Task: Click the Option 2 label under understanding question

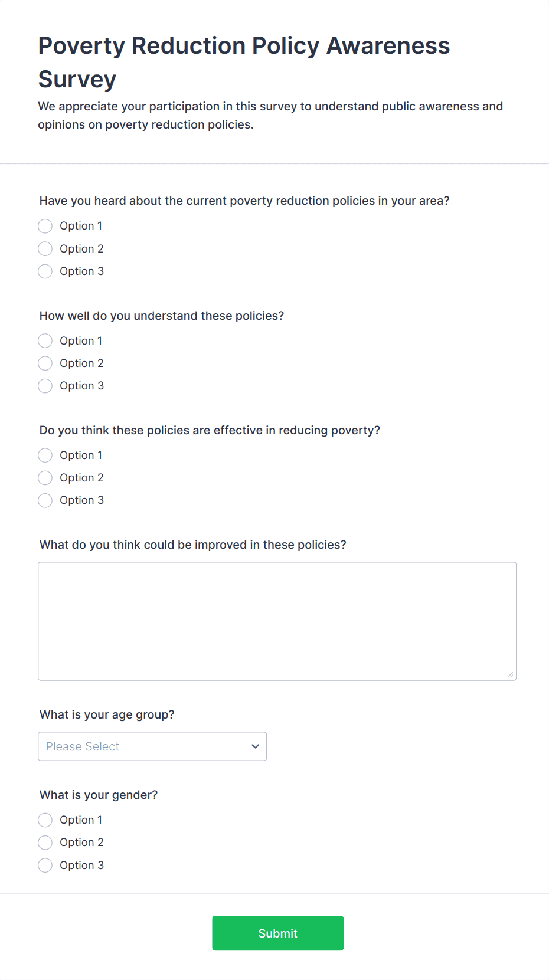Action: pos(81,363)
